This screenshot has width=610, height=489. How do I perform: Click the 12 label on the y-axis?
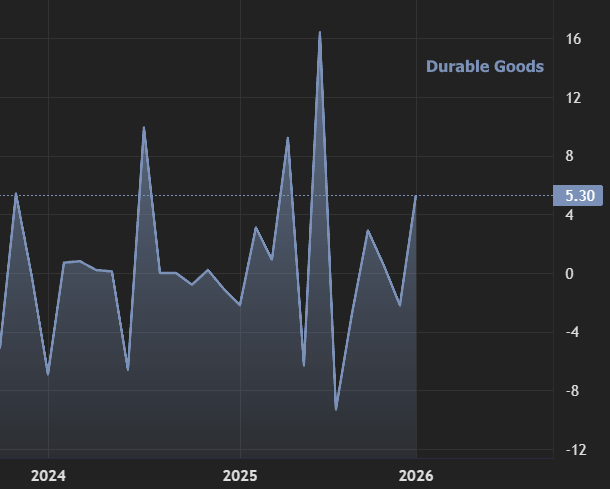coord(573,98)
